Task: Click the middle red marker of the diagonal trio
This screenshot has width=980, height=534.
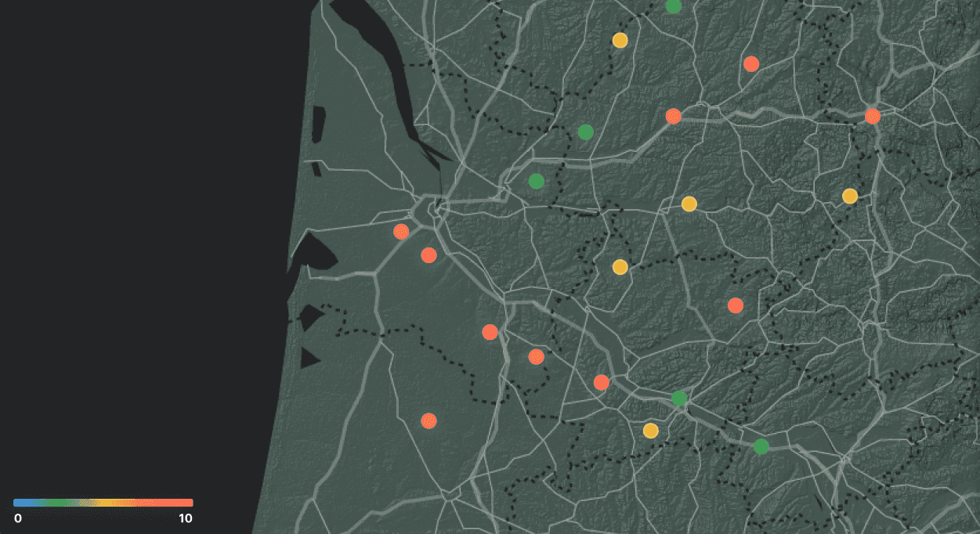Action: click(x=536, y=357)
